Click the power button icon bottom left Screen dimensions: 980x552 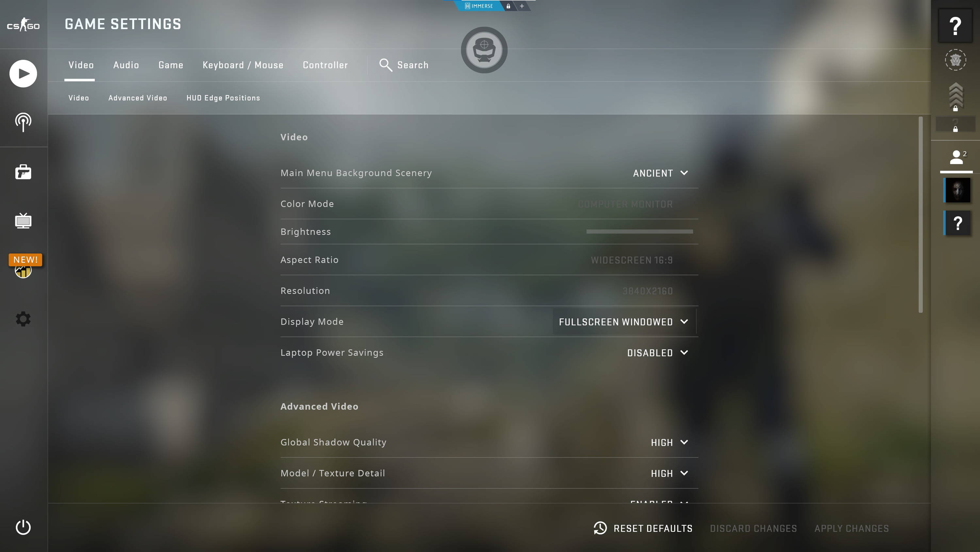coord(23,527)
